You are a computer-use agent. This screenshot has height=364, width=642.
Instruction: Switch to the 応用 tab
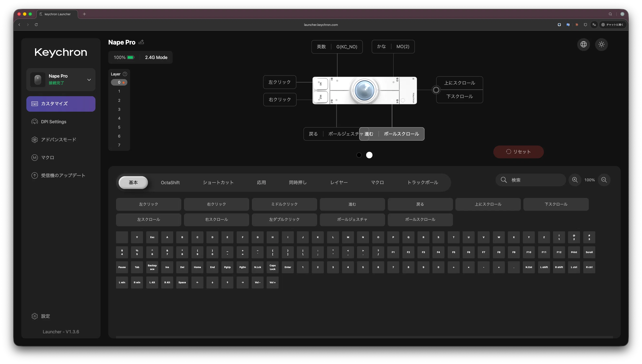261,182
